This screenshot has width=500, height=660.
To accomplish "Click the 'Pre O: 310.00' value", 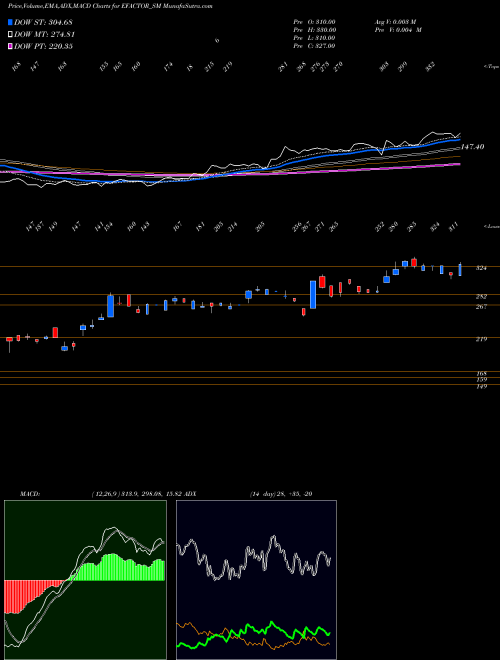I will 314,22.
